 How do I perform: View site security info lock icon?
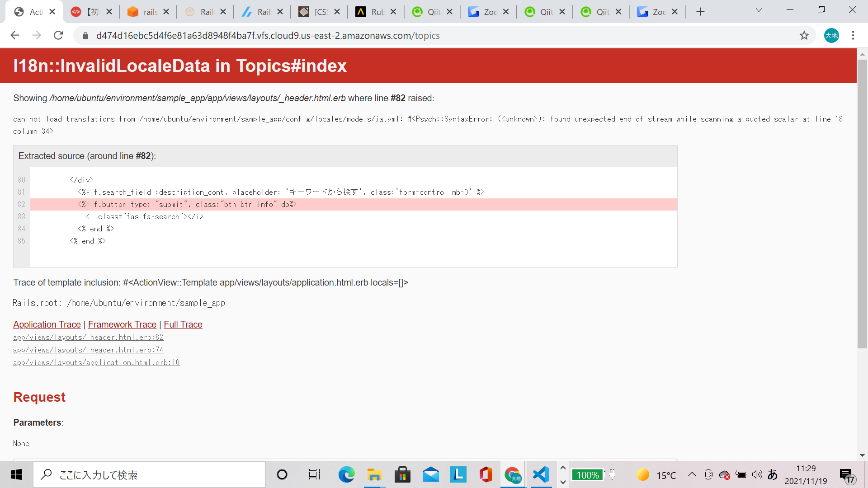85,35
